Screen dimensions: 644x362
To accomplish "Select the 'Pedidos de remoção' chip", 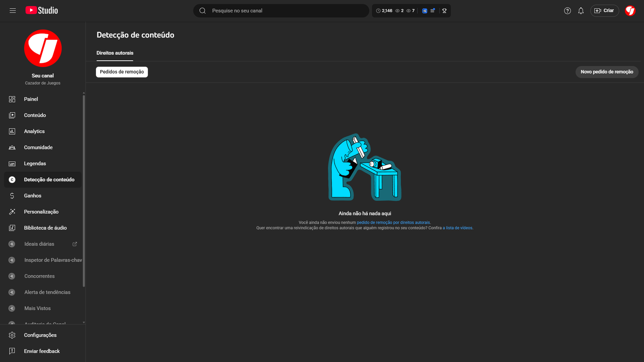I will pos(122,72).
